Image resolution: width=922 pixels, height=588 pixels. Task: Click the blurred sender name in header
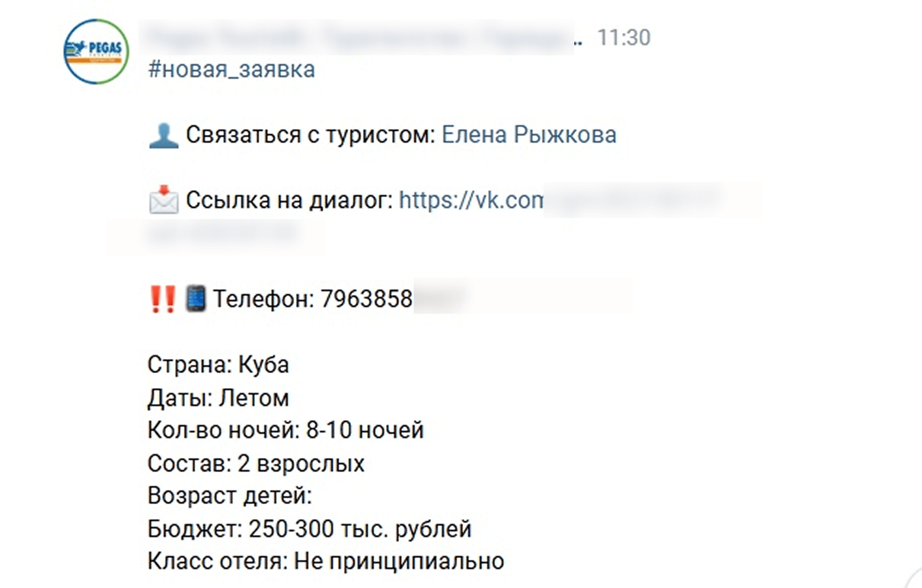356,38
